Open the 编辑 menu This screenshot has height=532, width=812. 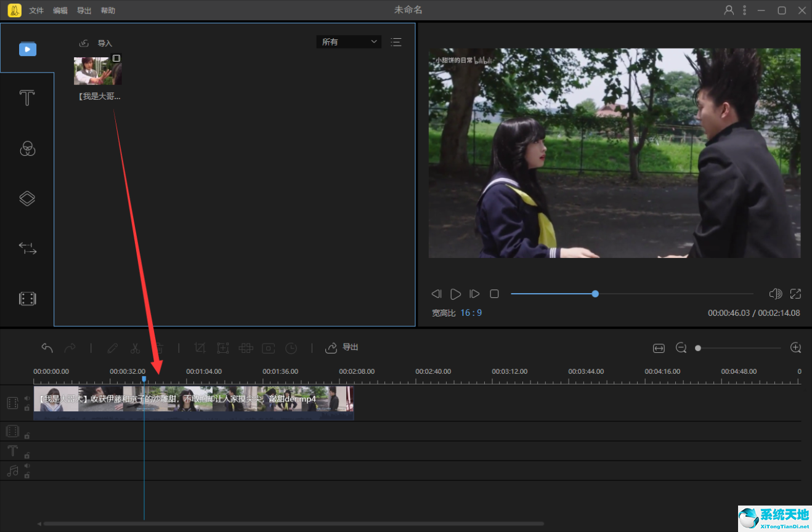point(60,10)
